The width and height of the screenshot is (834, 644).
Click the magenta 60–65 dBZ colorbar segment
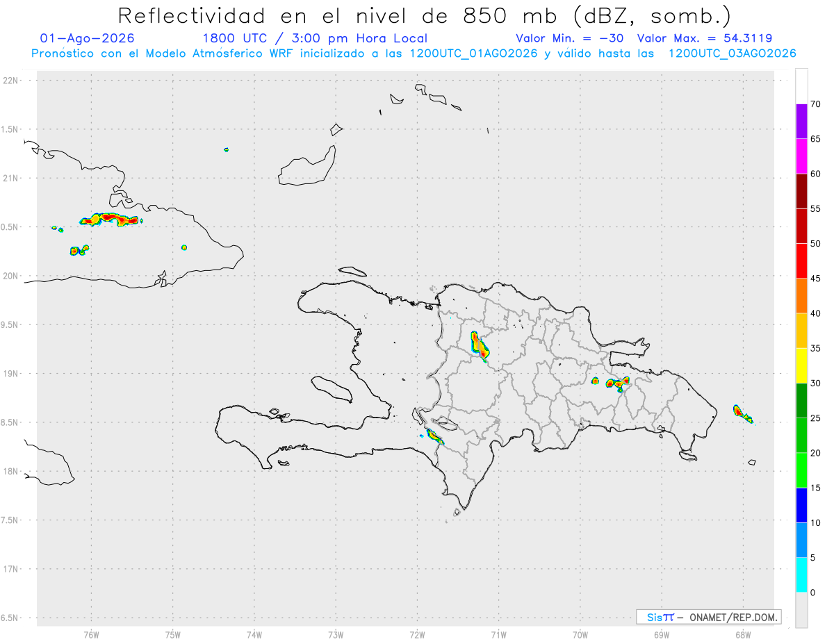pyautogui.click(x=801, y=156)
